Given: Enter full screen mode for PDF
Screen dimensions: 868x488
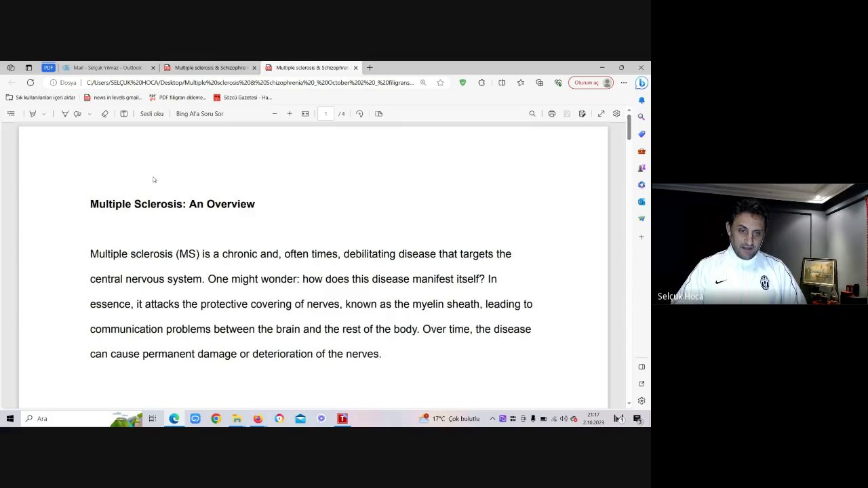Looking at the screenshot, I should point(601,114).
